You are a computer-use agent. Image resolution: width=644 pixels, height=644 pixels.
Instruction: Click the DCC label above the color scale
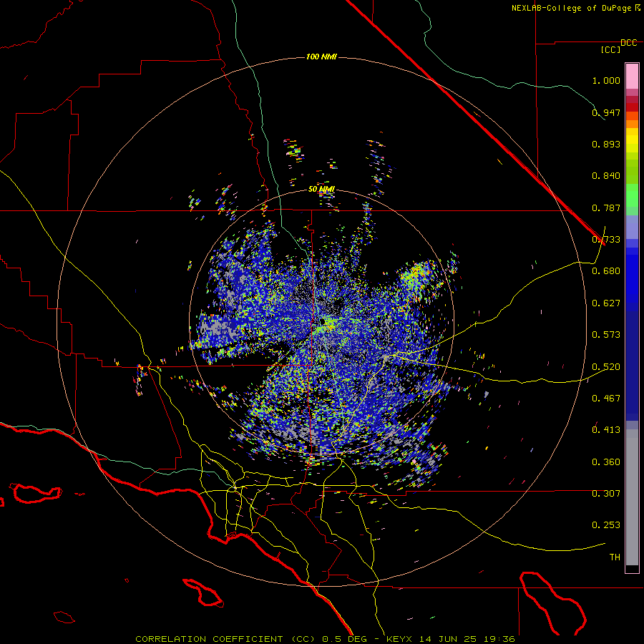tap(629, 43)
